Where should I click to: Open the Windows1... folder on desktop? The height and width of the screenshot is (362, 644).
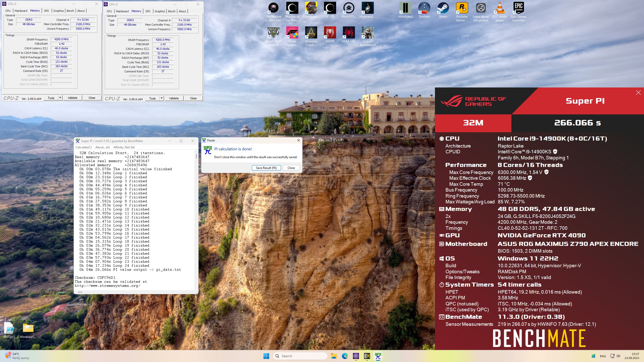pyautogui.click(x=28, y=330)
